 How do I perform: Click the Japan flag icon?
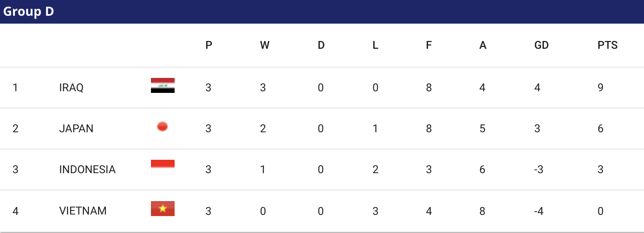(163, 126)
